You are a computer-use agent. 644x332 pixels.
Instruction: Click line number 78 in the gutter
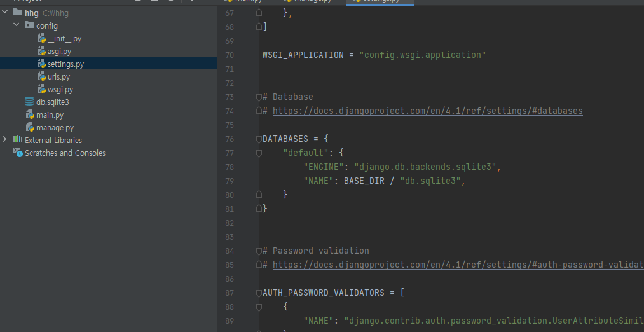tap(229, 167)
